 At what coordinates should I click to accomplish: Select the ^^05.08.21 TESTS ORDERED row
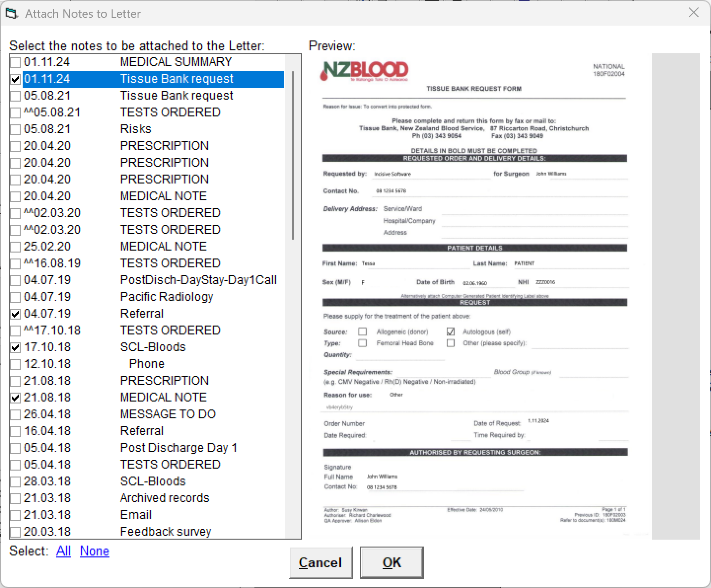(153, 112)
